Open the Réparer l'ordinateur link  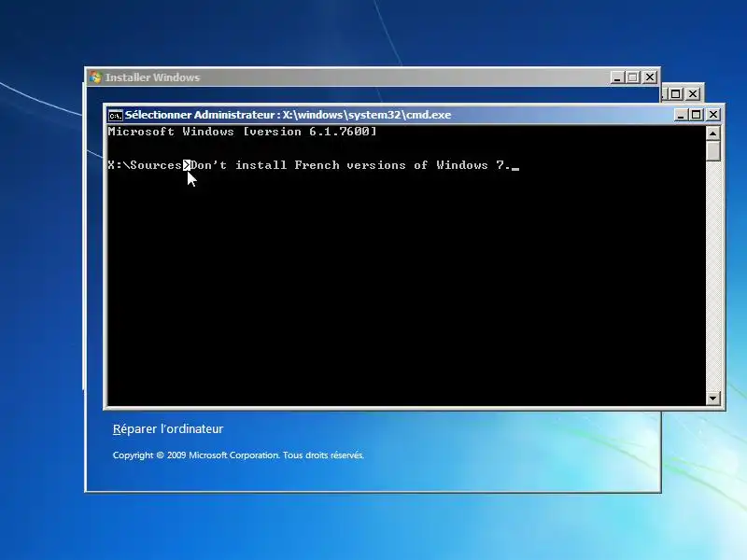pyautogui.click(x=168, y=429)
